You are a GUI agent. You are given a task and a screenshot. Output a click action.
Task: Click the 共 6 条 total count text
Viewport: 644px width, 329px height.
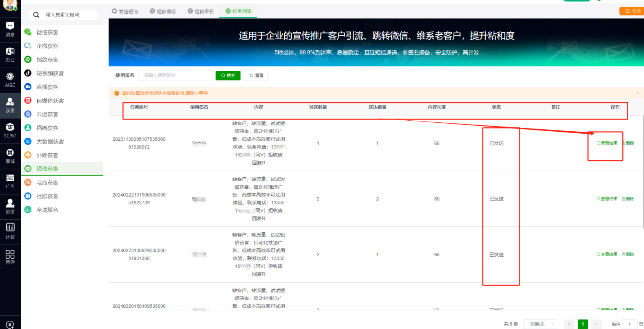pyautogui.click(x=511, y=324)
